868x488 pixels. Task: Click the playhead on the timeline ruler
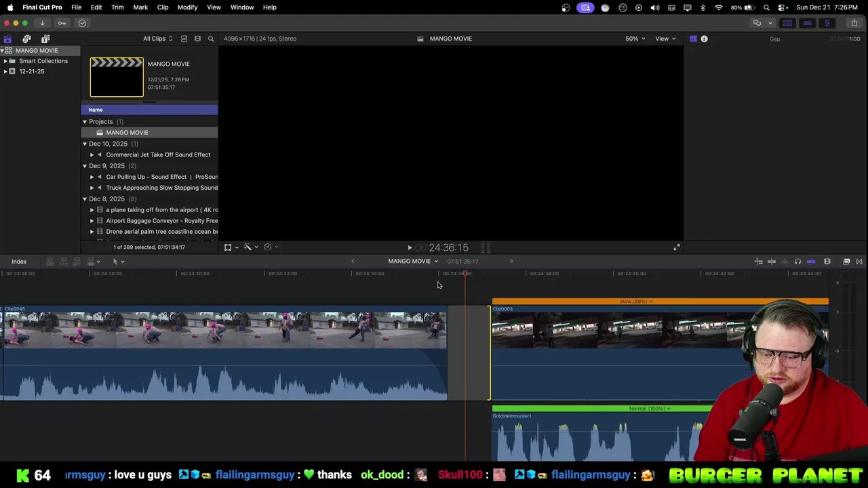(x=465, y=274)
